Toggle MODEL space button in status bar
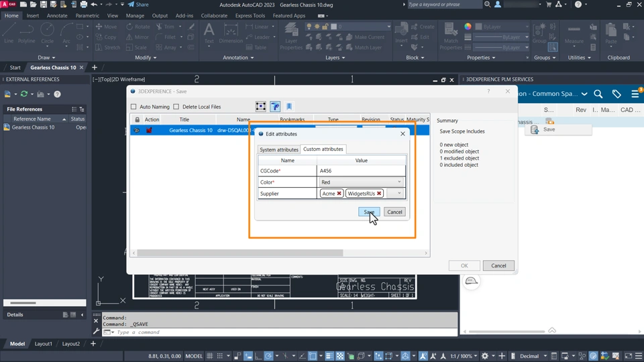 pyautogui.click(x=194, y=356)
